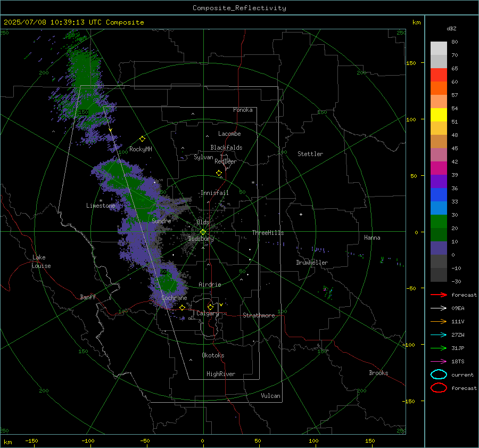479x448 pixels.
Task: Click the small magenta echo cell southeast of Drumheller
Action: tap(325, 289)
